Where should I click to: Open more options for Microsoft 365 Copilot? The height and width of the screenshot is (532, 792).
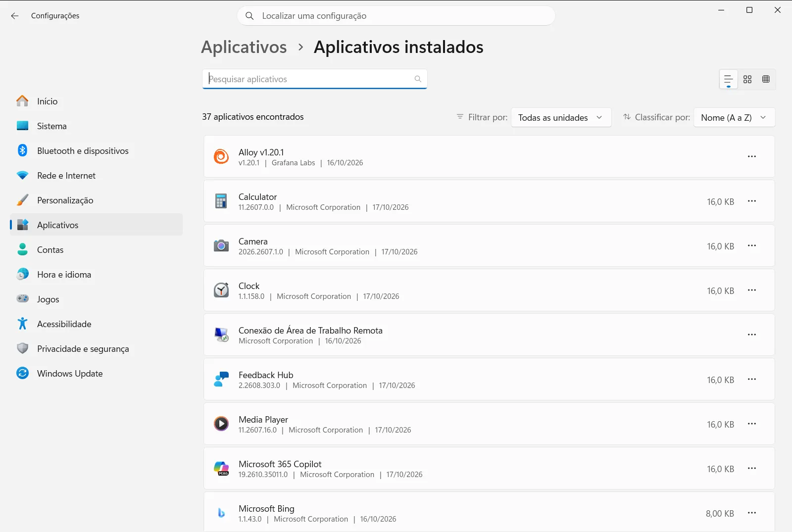pyautogui.click(x=752, y=468)
